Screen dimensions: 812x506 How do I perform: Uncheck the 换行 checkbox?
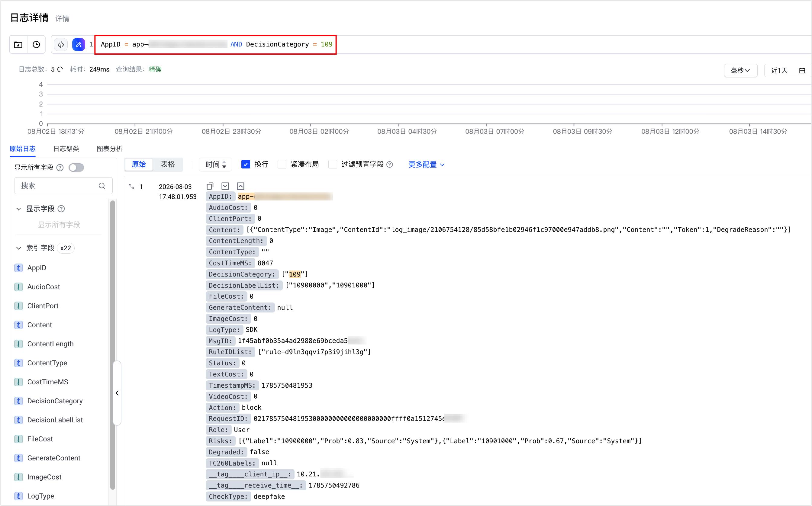tap(246, 164)
